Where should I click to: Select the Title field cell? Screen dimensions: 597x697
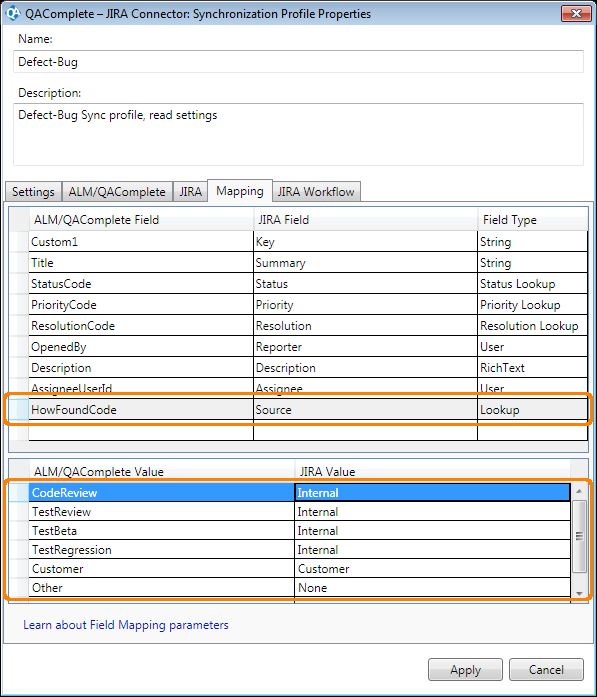(x=141, y=263)
